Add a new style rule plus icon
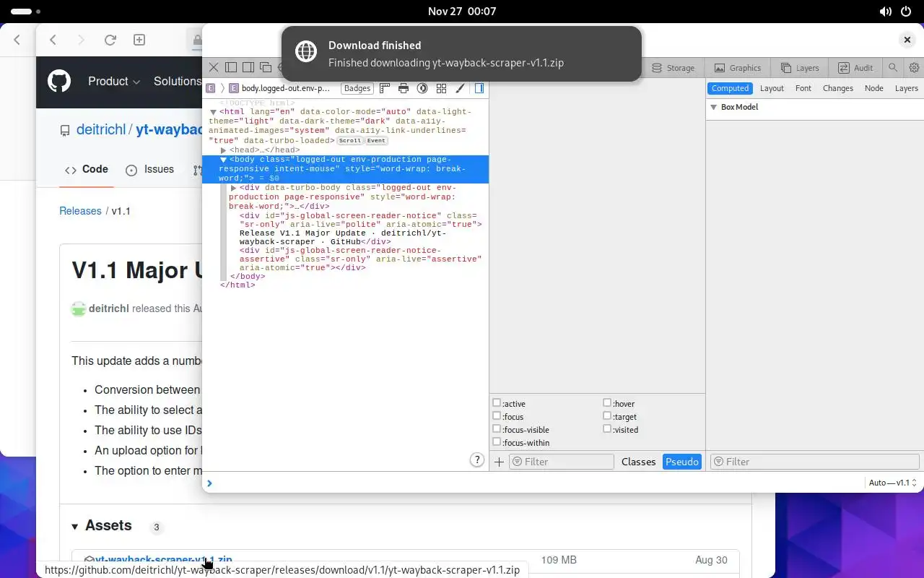This screenshot has height=578, width=924. click(499, 462)
